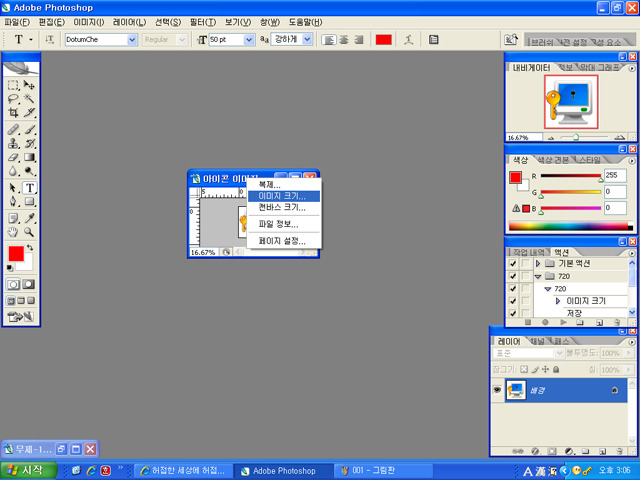Hide the 배경 layer eye icon
This screenshot has height=480, width=640.
pos(497,390)
